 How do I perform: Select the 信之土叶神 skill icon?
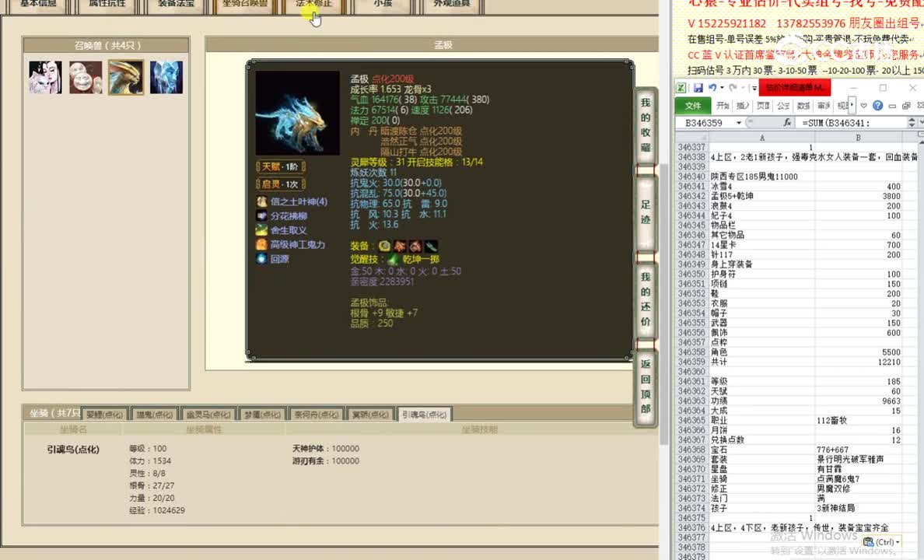pyautogui.click(x=263, y=202)
